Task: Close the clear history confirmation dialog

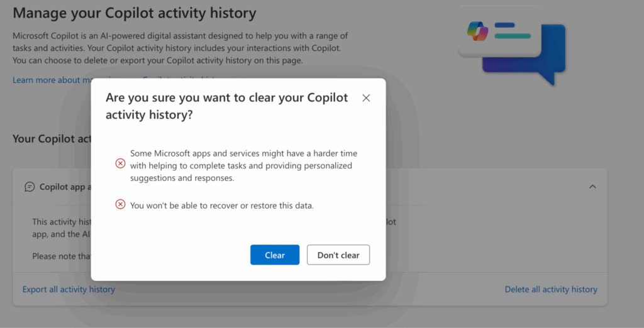Action: 366,97
